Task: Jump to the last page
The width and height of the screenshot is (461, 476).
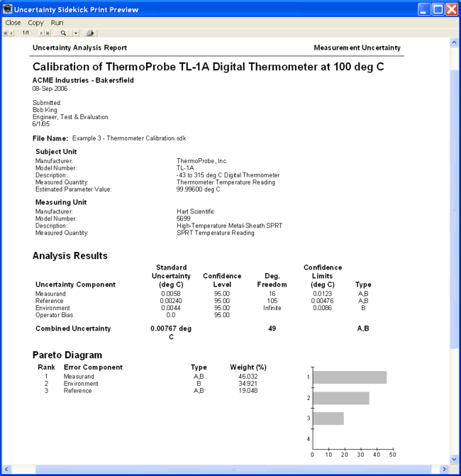Action: click(x=48, y=33)
